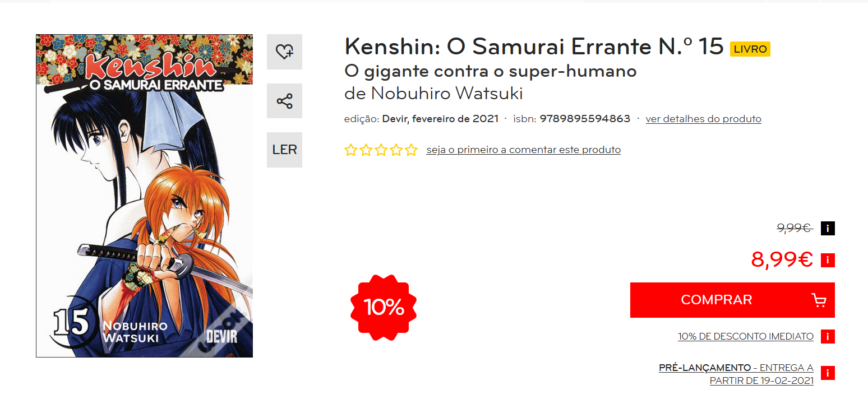868x399 pixels.
Task: Rate the book five stars
Action: click(412, 150)
